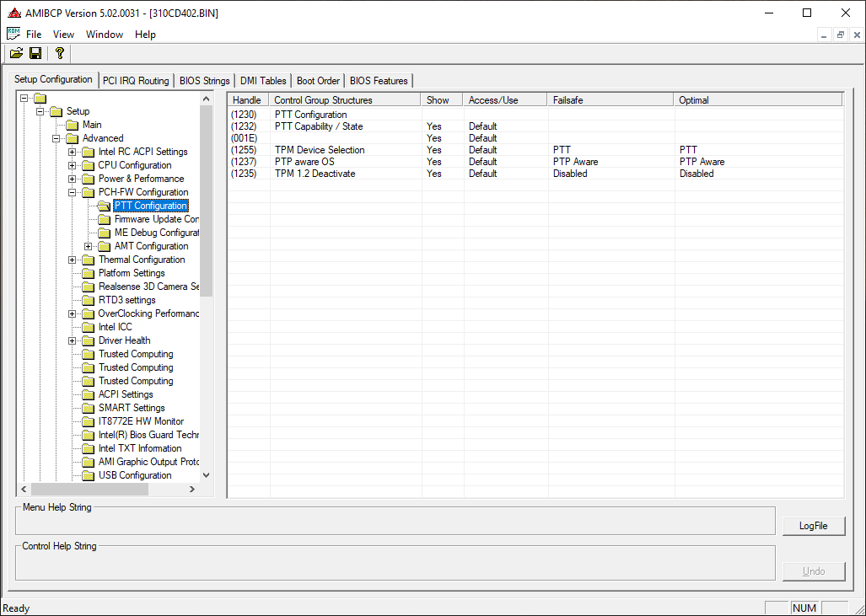Click the Platform Settings folder icon

(x=89, y=273)
